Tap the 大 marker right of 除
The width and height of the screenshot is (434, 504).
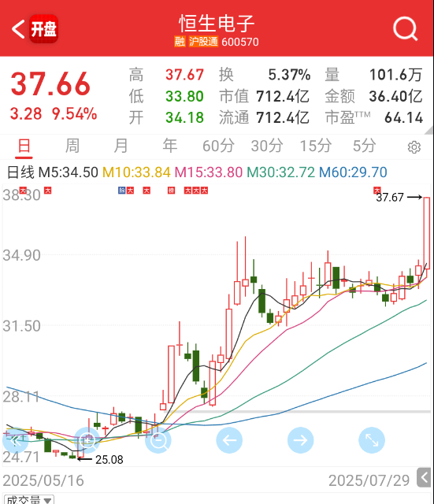pos(130,191)
